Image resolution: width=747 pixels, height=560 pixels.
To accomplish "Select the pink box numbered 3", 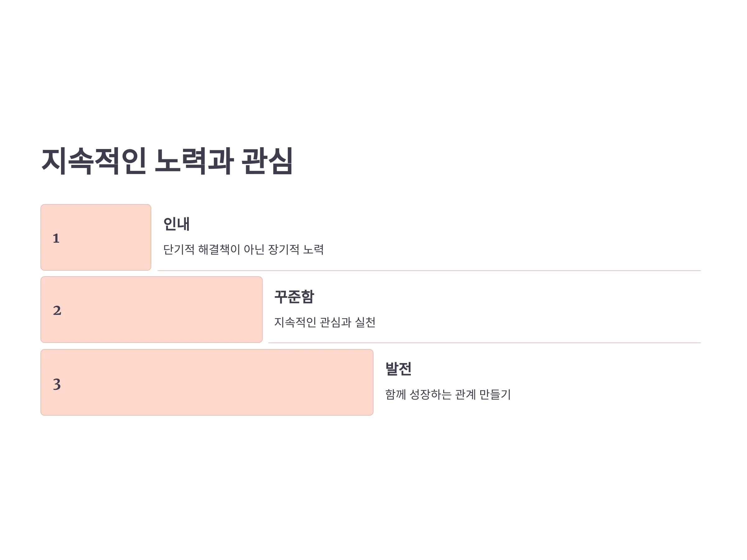I will click(x=207, y=382).
